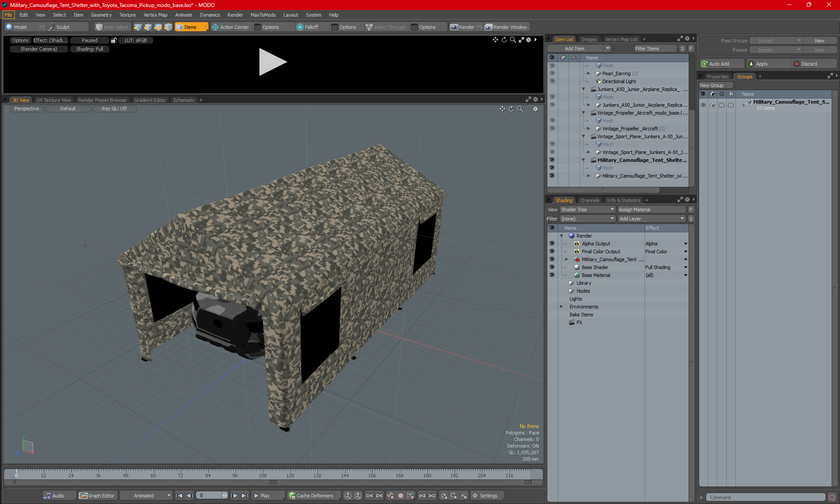Click the Audio icon in timeline bar
The image size is (840, 504).
tap(47, 496)
